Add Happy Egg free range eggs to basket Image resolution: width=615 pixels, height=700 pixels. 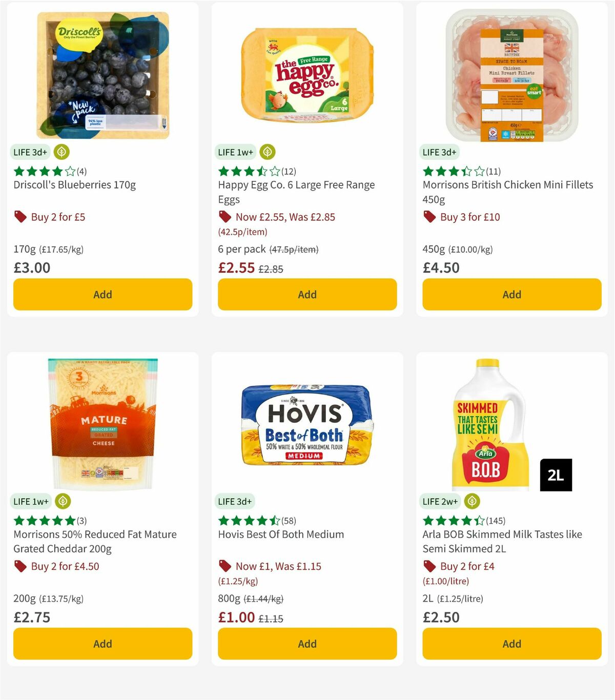coord(306,294)
